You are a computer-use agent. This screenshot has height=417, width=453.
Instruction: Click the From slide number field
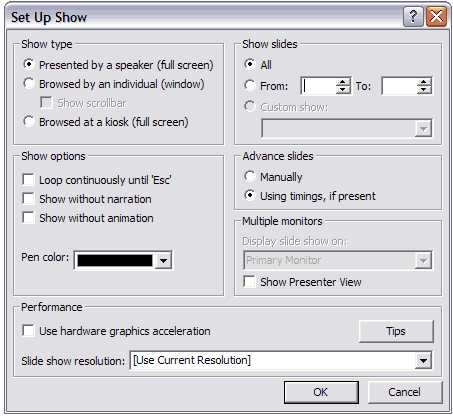pos(319,86)
